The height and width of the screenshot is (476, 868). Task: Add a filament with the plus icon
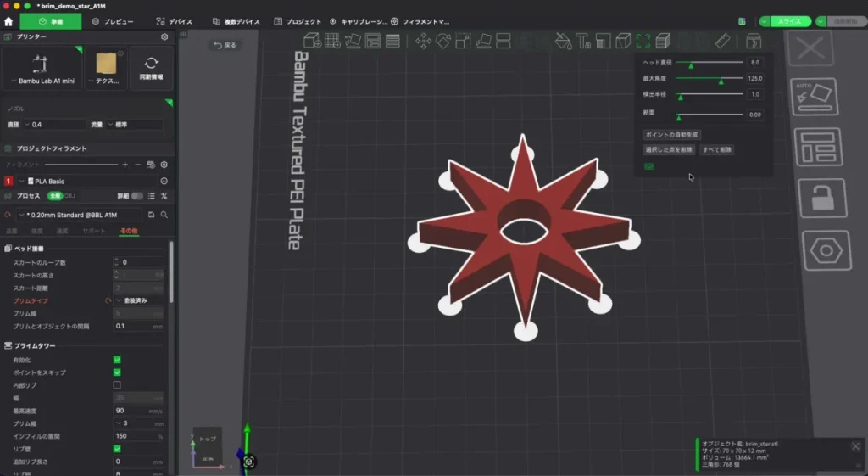click(125, 165)
